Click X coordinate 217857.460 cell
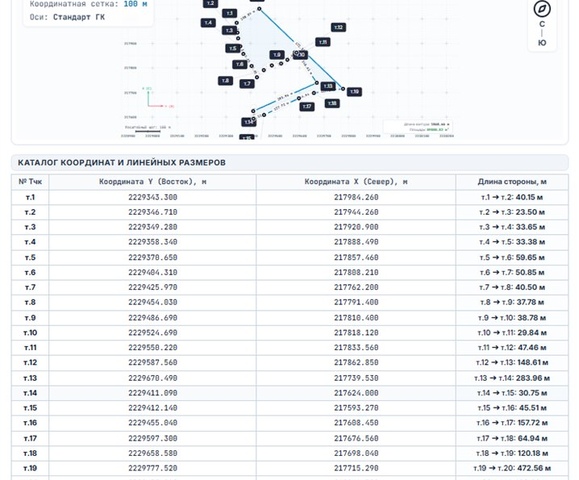 point(356,257)
